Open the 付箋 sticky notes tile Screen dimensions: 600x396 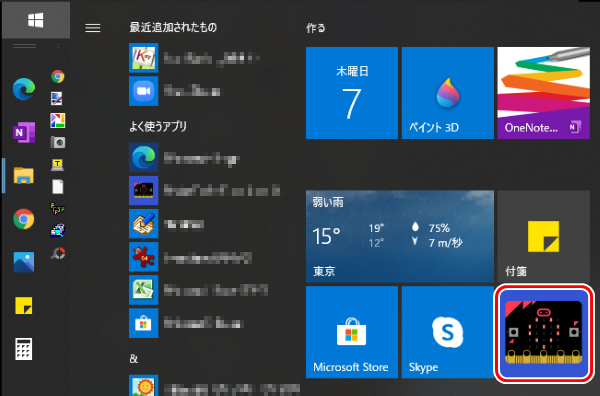(543, 236)
